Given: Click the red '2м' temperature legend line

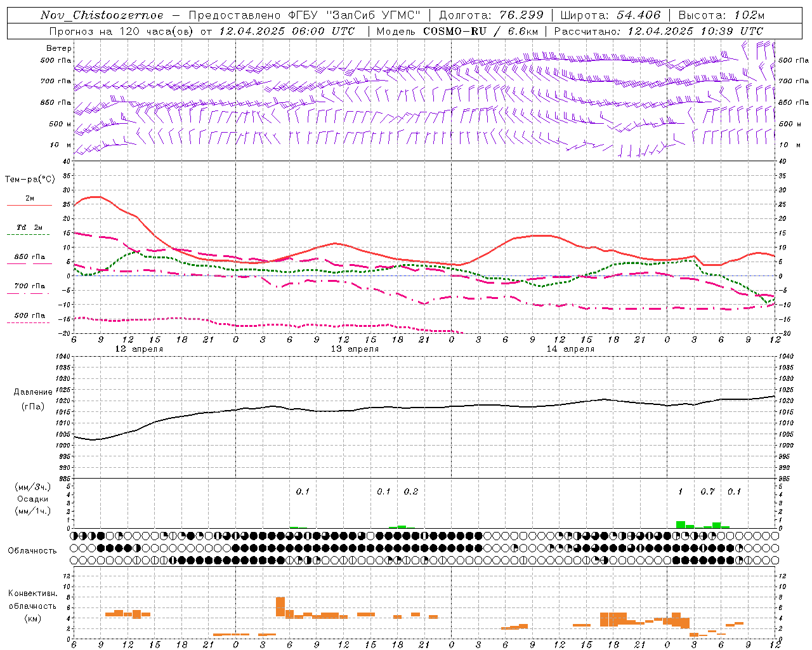Looking at the screenshot, I should coord(29,206).
